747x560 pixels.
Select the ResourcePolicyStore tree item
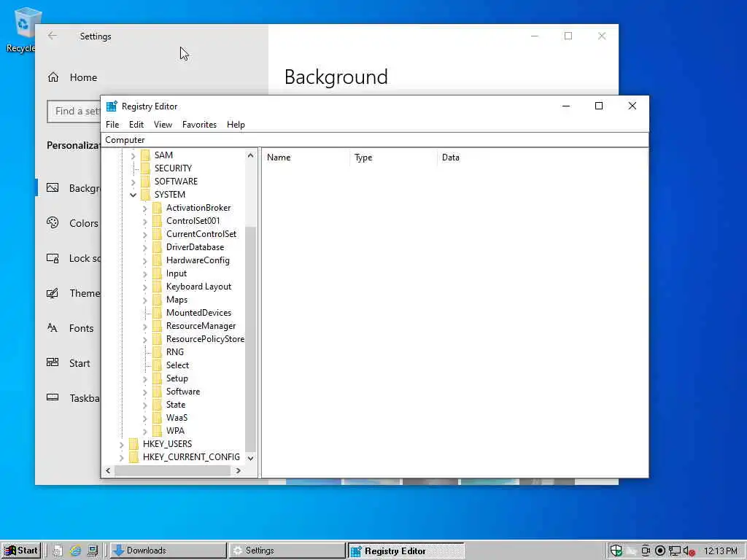click(205, 339)
